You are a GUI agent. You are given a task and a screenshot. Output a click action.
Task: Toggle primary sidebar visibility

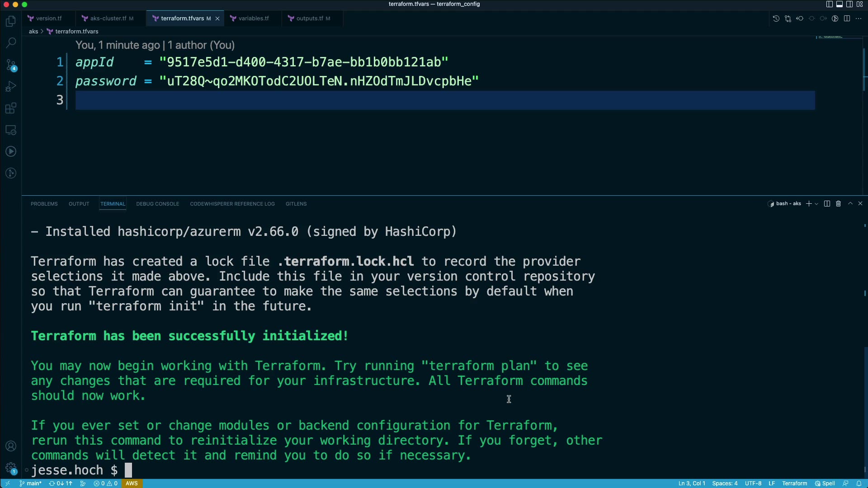pos(829,4)
